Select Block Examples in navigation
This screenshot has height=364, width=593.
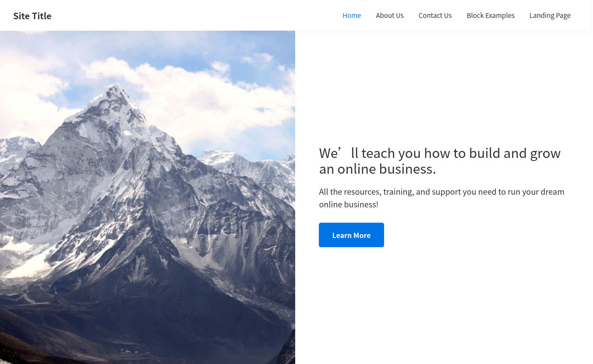(x=491, y=15)
